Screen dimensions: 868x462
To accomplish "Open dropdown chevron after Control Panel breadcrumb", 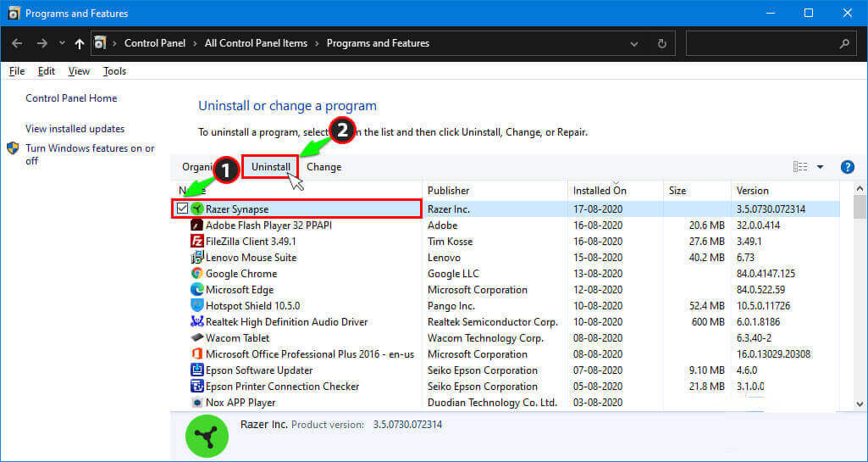I will [194, 43].
